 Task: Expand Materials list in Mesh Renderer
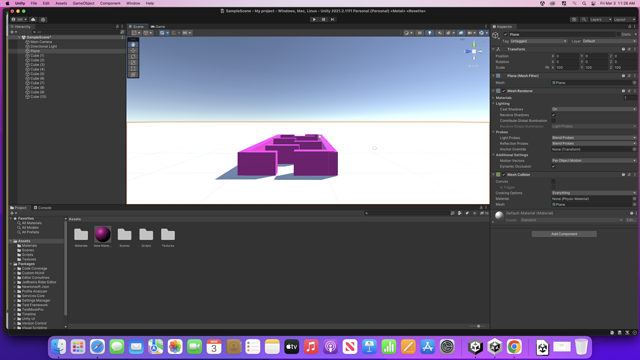pyautogui.click(x=493, y=98)
